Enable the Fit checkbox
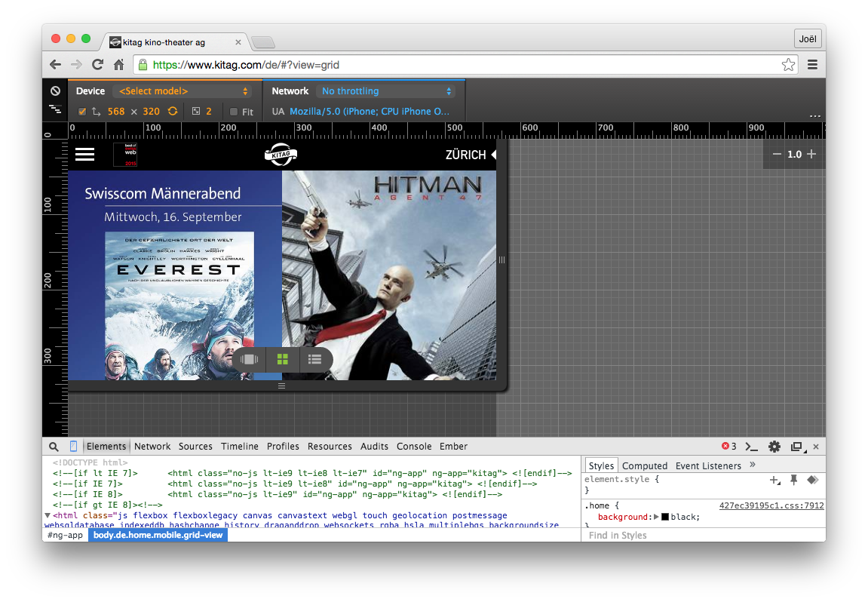Image resolution: width=868 pixels, height=602 pixels. point(234,112)
